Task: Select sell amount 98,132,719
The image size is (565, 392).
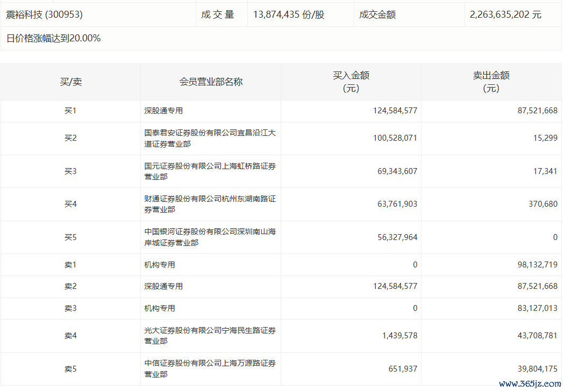Action: pyautogui.click(x=538, y=265)
